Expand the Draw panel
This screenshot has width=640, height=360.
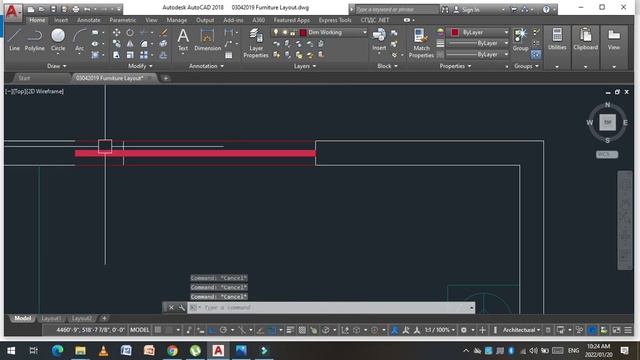pyautogui.click(x=57, y=66)
